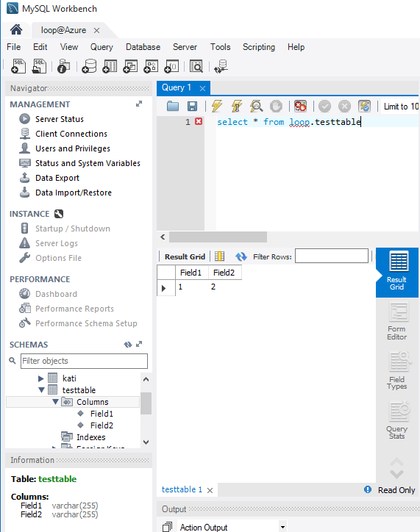Open the Help menu
The height and width of the screenshot is (532, 420).
pyautogui.click(x=296, y=47)
